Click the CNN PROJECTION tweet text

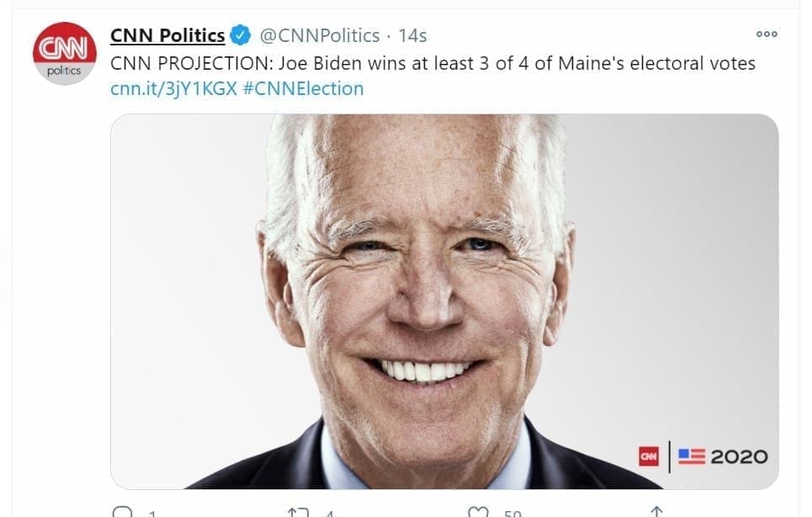[433, 63]
